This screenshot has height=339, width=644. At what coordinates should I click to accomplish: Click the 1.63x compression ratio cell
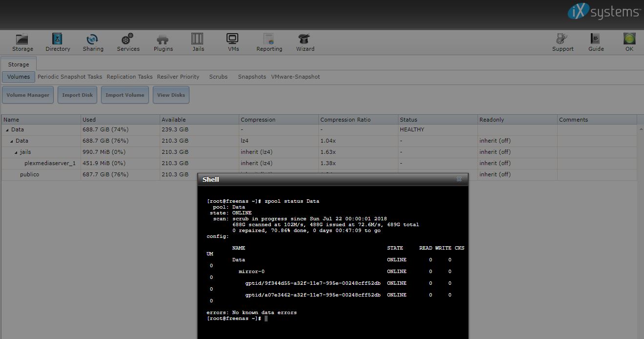click(359, 152)
